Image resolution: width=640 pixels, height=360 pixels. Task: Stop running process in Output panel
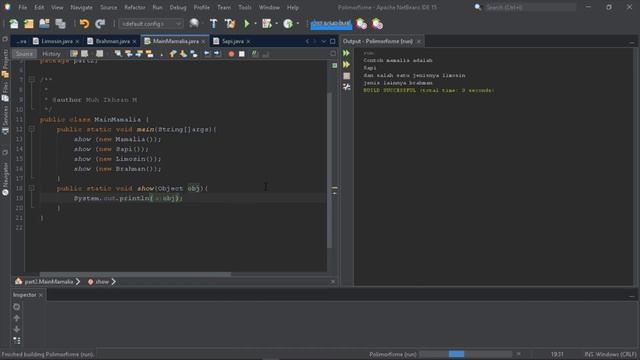347,76
